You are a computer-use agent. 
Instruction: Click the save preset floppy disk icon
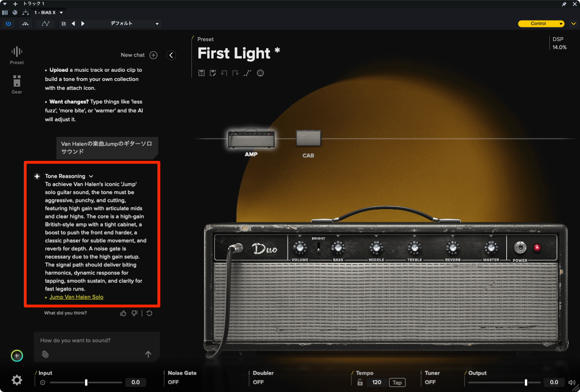pos(202,73)
